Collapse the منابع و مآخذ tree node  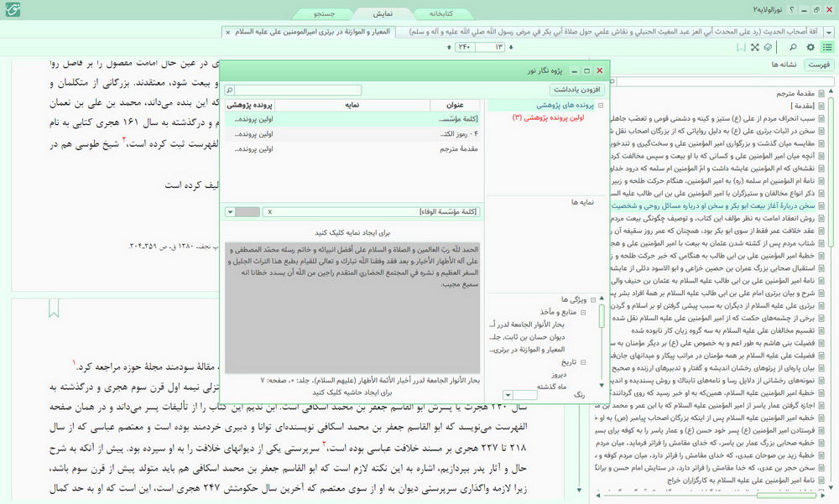pos(583,313)
